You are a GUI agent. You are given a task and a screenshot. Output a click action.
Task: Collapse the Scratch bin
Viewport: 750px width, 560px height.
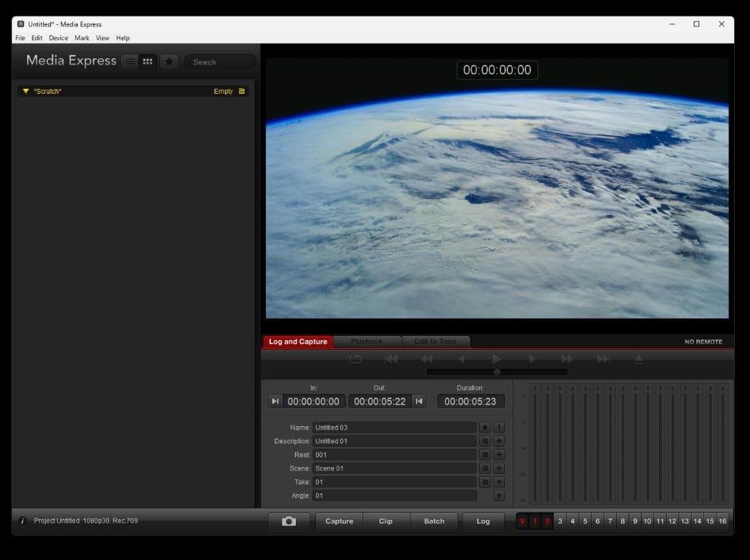pyautogui.click(x=26, y=91)
